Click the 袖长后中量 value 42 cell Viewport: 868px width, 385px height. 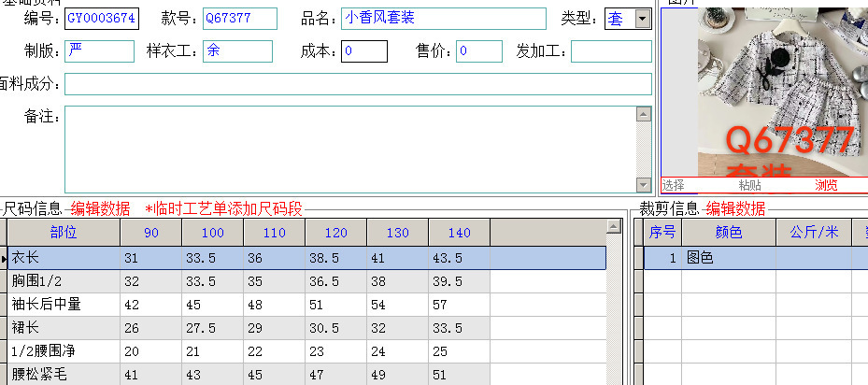coord(151,305)
